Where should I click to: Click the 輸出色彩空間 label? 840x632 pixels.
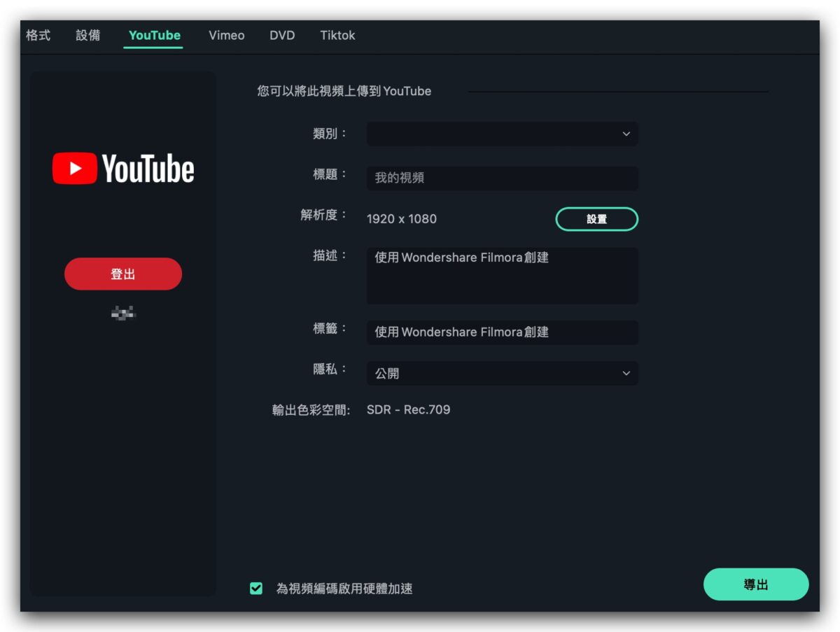click(311, 410)
